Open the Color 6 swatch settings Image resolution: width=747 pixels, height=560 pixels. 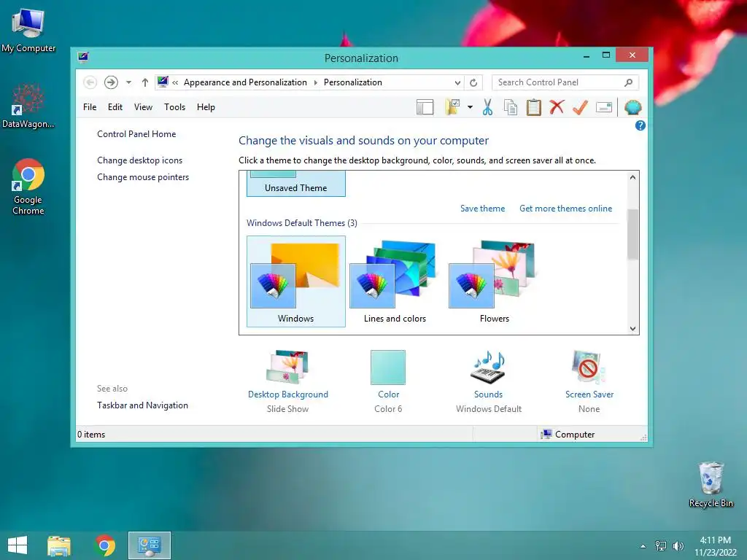[388, 367]
